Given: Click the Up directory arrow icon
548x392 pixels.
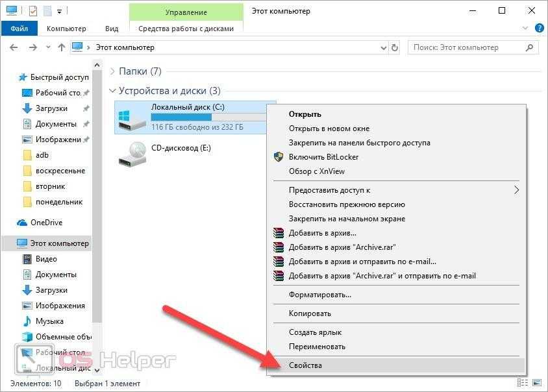Looking at the screenshot, I should (x=62, y=47).
